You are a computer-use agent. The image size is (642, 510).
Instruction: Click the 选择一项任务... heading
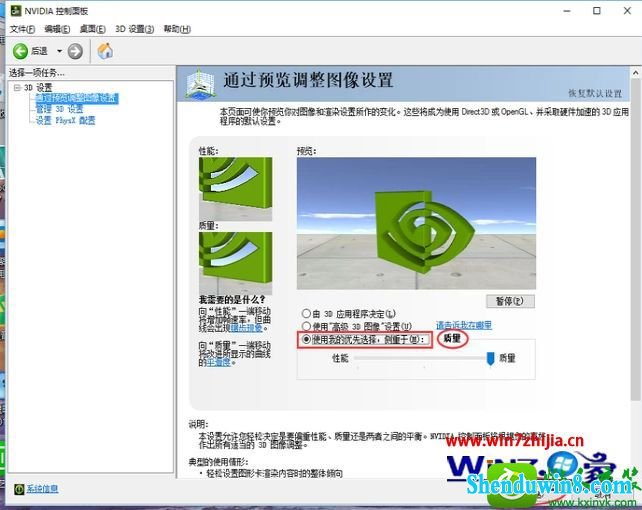[x=37, y=73]
